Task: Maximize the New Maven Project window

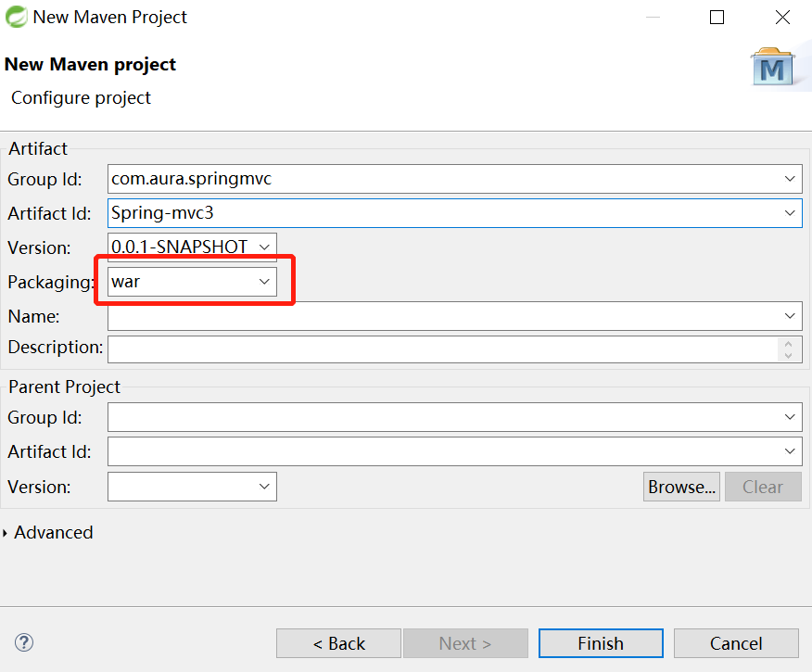Action: pos(717,17)
